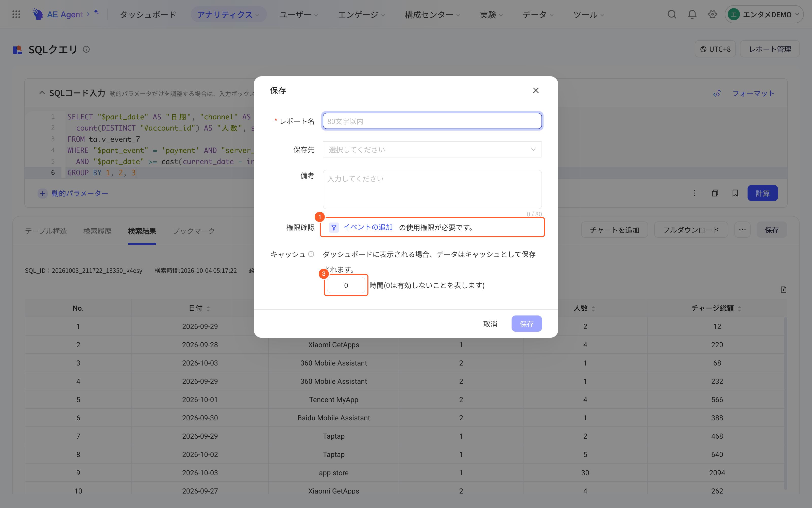The image size is (812, 508).
Task: Click the 計算 button
Action: [762, 193]
